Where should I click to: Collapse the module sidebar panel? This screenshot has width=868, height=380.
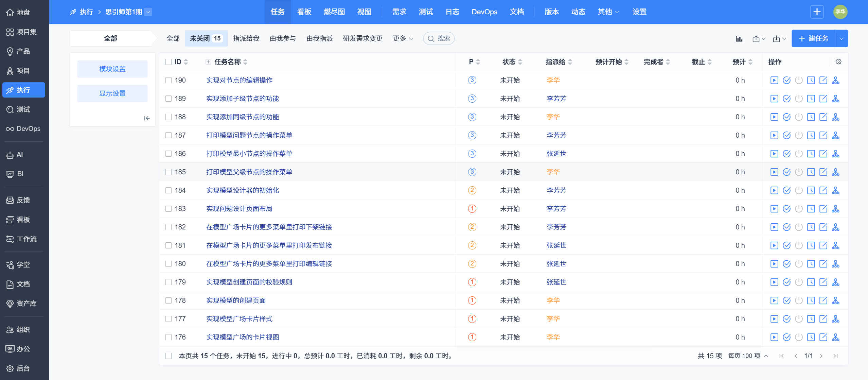tap(147, 118)
